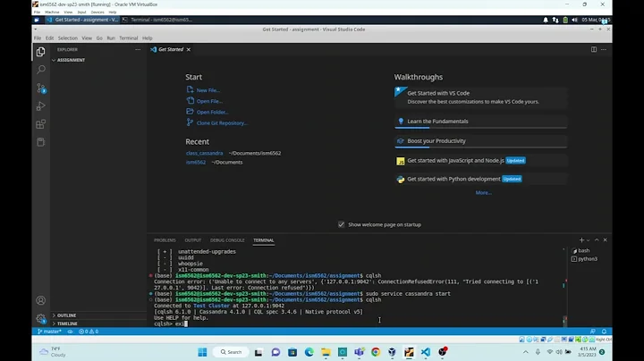Open the Edit menu in VS Code
The image size is (644, 361).
49,38
